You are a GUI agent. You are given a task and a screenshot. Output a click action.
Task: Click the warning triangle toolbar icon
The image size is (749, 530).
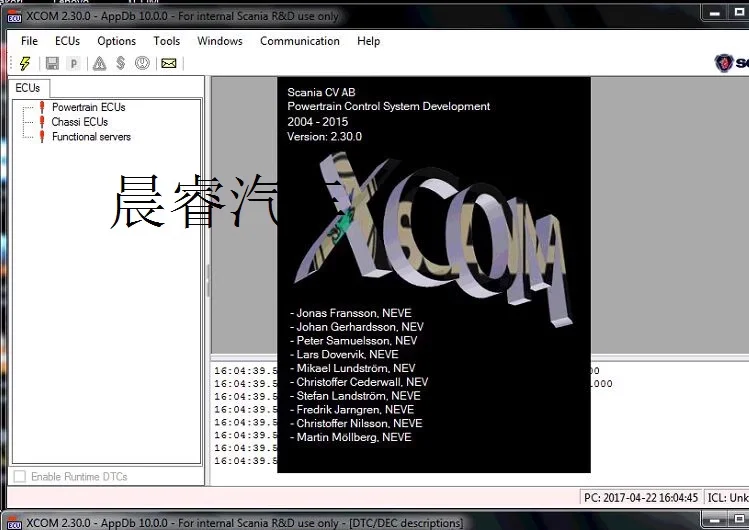pyautogui.click(x=99, y=63)
